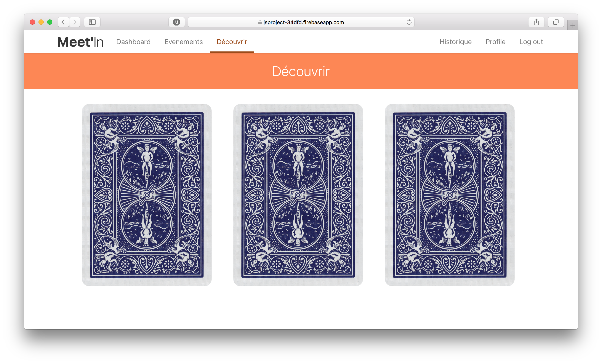Click the address bar URL field

coord(303,22)
